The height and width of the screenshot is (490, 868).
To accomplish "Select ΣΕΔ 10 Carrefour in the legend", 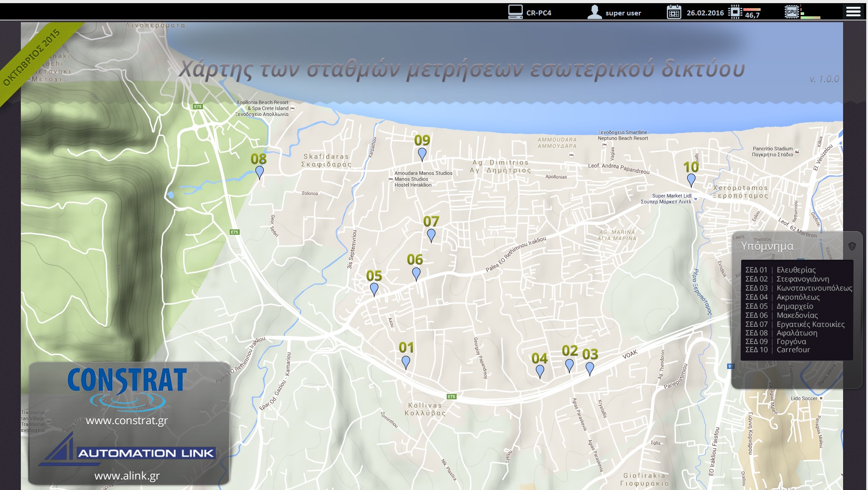I will coord(777,350).
